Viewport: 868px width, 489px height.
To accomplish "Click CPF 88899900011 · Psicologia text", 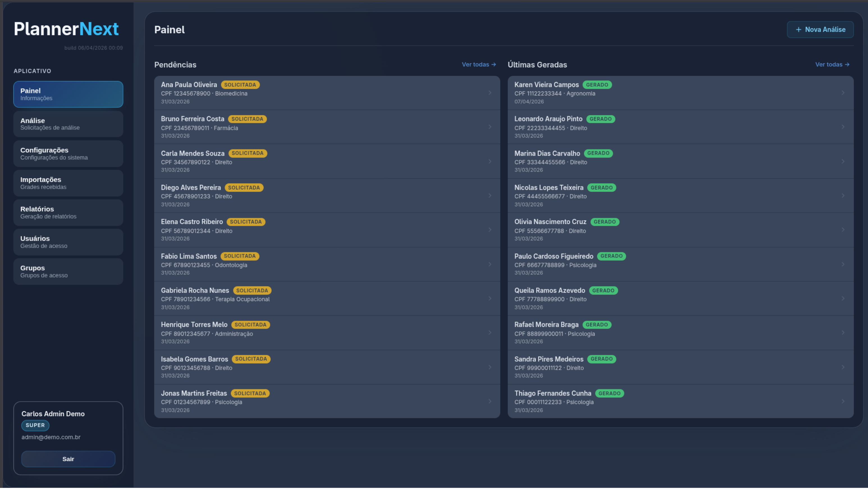I will click(x=555, y=334).
